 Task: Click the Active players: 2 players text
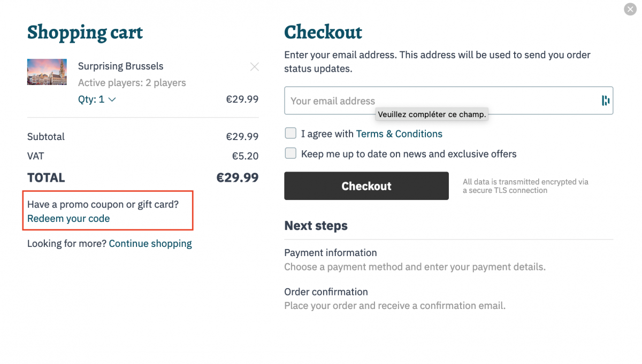point(132,83)
